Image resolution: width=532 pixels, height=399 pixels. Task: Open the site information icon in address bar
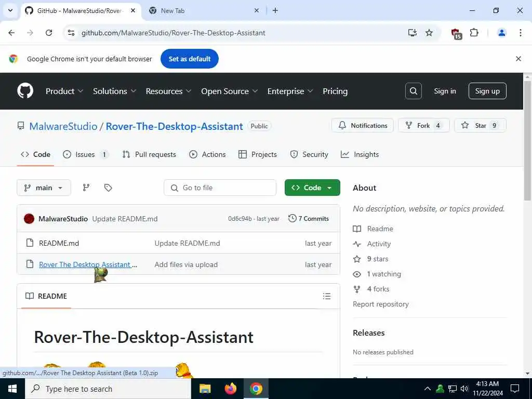coord(71,33)
